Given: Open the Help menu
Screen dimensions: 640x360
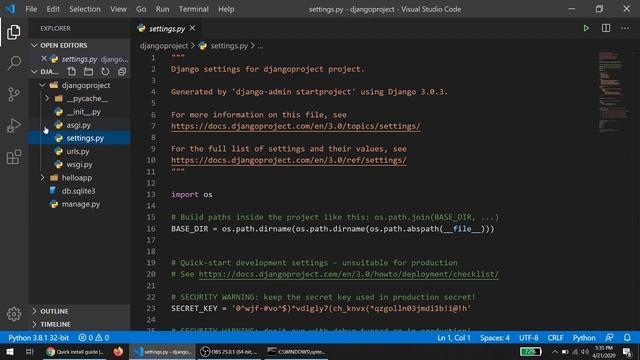Looking at the screenshot, I should point(226,9).
